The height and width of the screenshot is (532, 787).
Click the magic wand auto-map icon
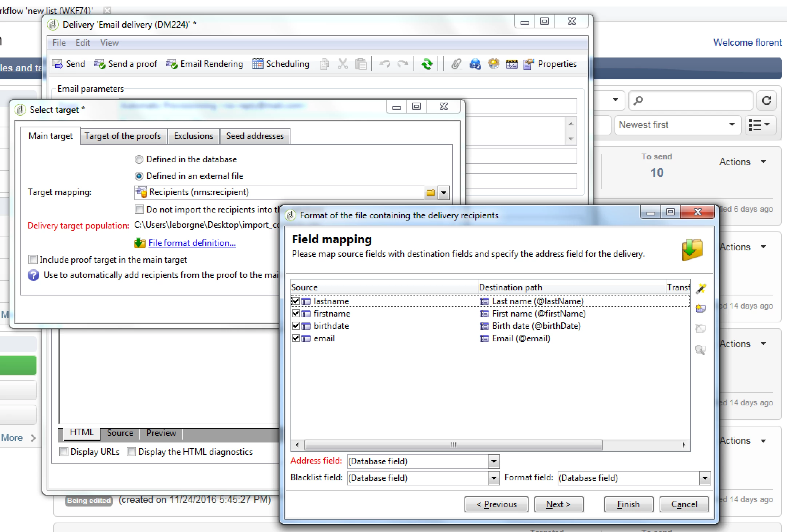pyautogui.click(x=701, y=289)
